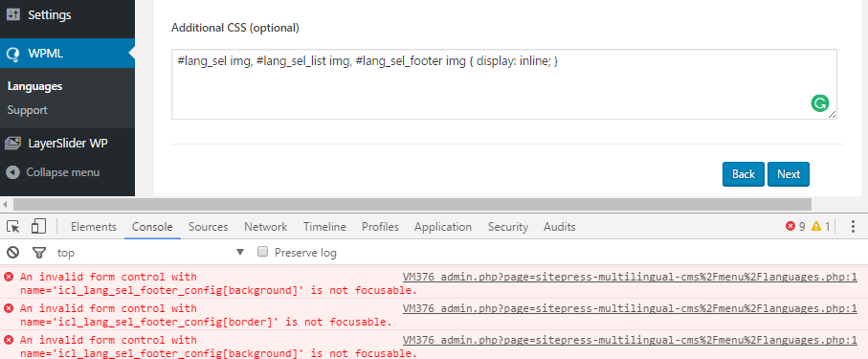The height and width of the screenshot is (359, 868).
Task: Select first 'icl_lang_sel_footer_config[background]' error message
Action: [x=218, y=283]
